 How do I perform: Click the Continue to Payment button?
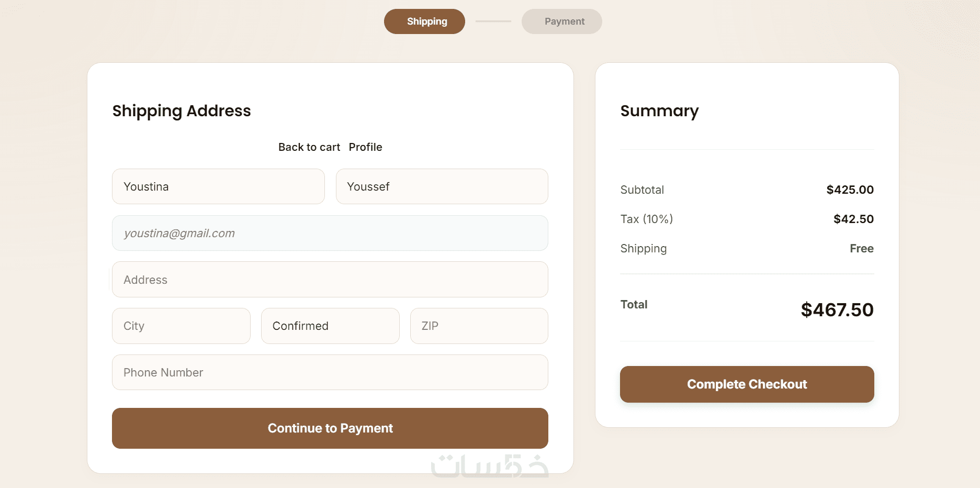coord(330,428)
